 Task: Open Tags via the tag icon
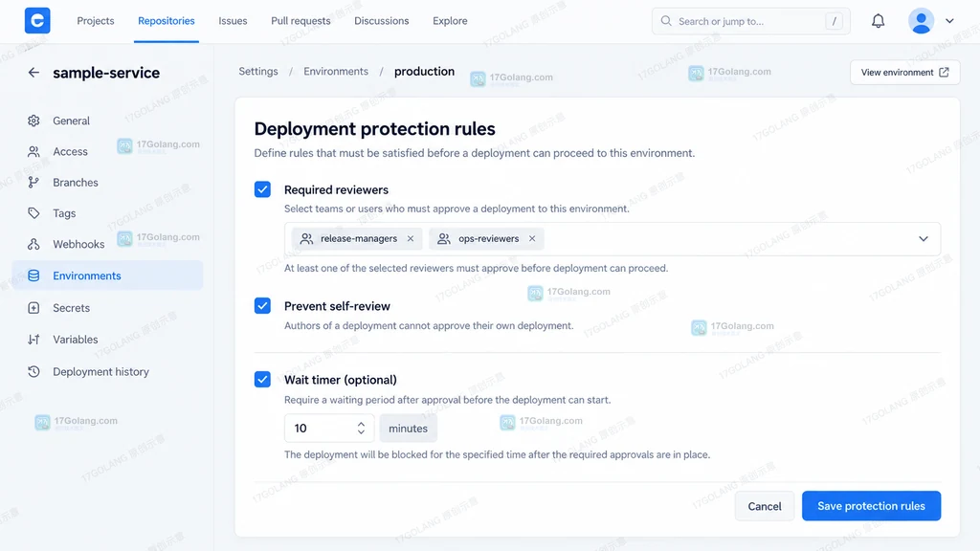(x=33, y=213)
